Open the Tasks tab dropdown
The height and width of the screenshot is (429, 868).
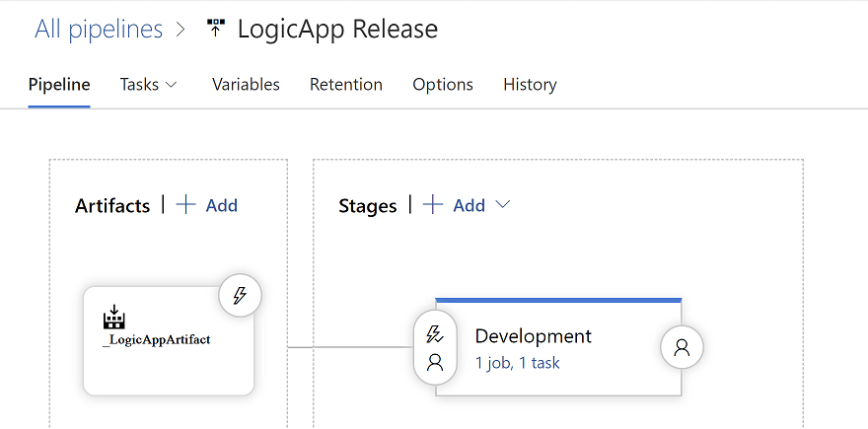click(x=148, y=85)
